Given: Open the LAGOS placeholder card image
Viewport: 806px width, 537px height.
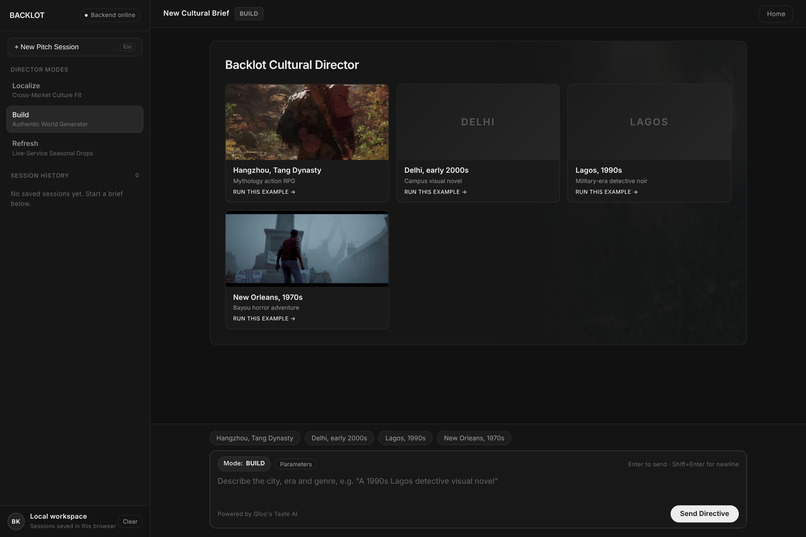Looking at the screenshot, I should click(x=649, y=122).
